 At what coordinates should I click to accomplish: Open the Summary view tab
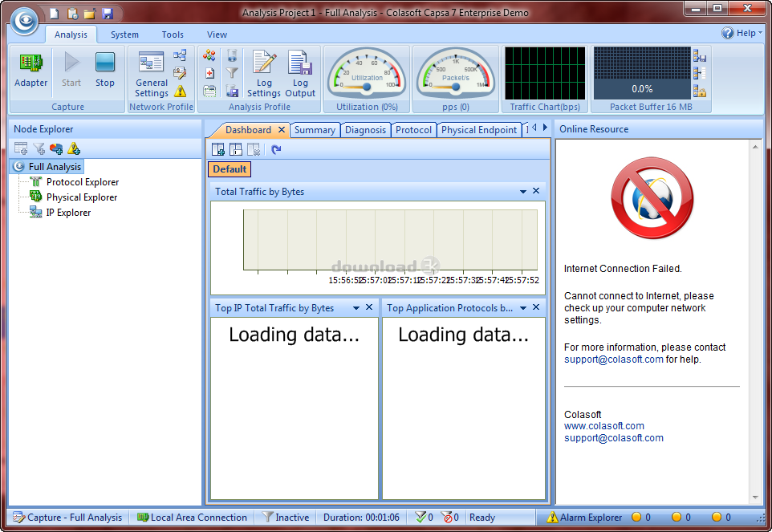point(315,130)
